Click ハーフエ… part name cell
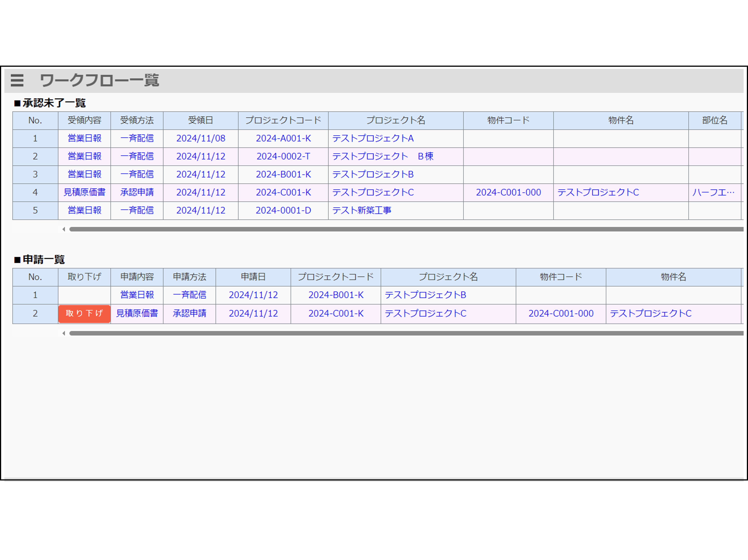The width and height of the screenshot is (748, 560). [714, 192]
